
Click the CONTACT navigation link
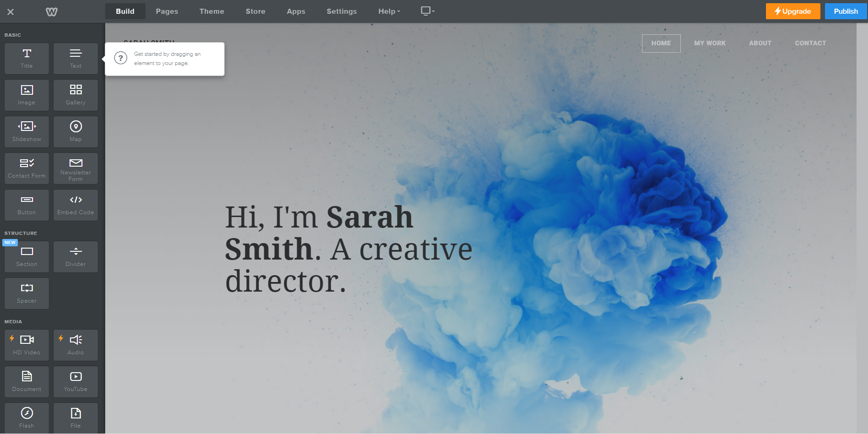[810, 43]
